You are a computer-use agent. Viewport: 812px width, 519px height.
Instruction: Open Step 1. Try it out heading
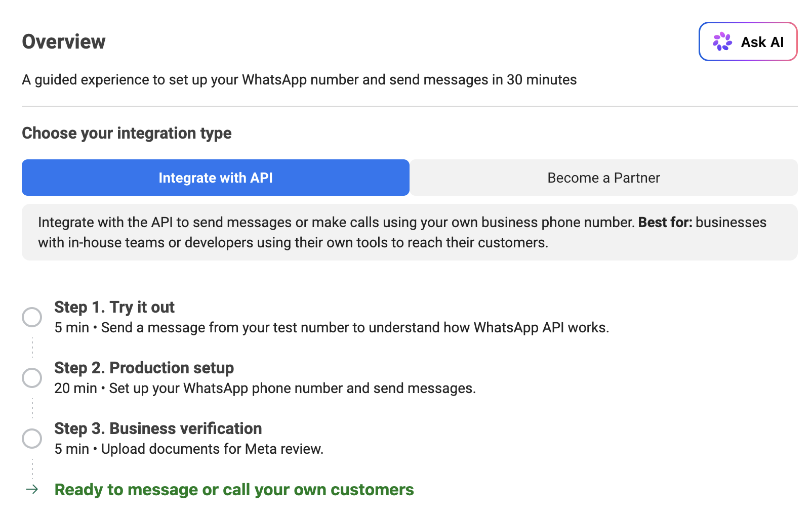(x=114, y=307)
